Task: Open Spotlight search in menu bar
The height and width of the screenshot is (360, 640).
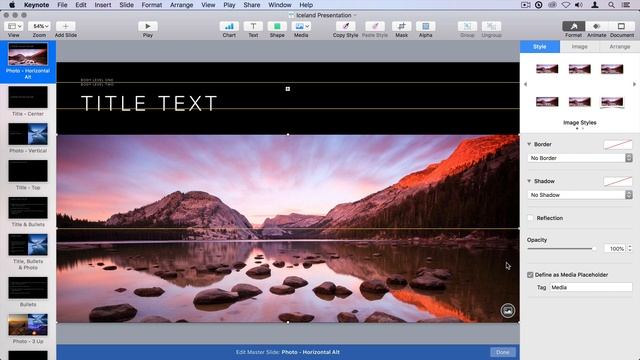Action: (611, 5)
